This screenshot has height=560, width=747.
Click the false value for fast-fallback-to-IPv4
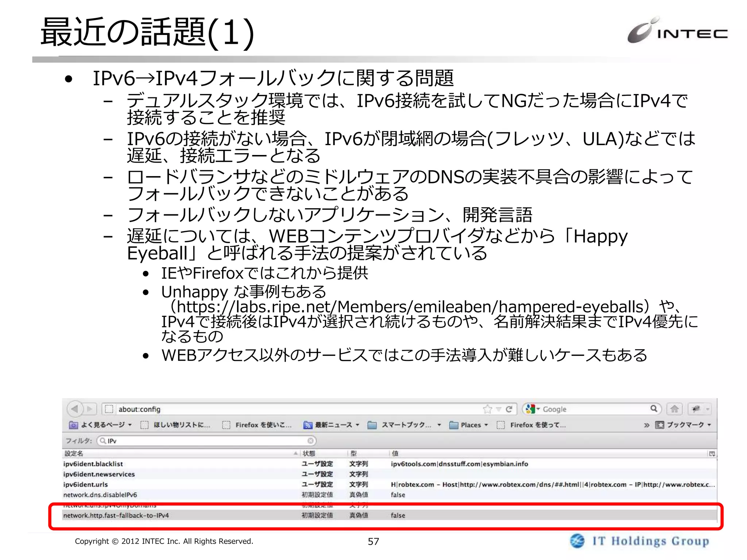(x=398, y=516)
